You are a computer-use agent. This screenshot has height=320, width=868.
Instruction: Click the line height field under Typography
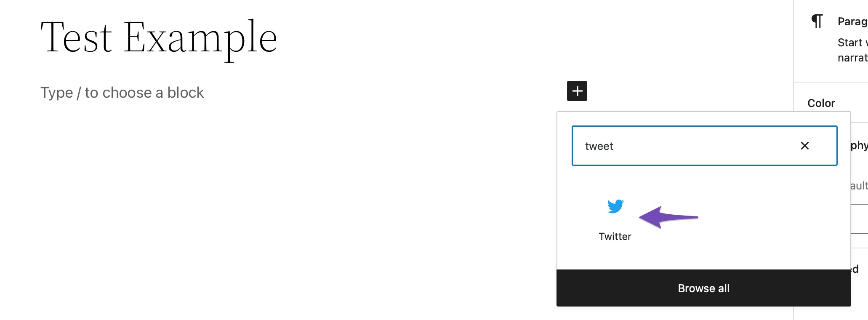859,219
